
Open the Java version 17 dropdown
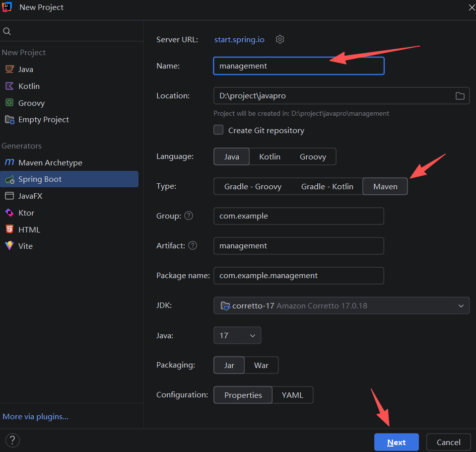[x=237, y=335]
